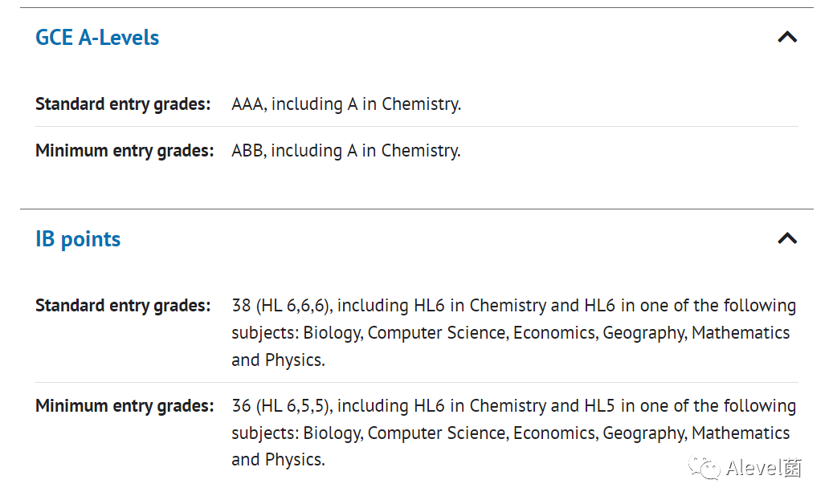Click the IB points heading

(78, 239)
